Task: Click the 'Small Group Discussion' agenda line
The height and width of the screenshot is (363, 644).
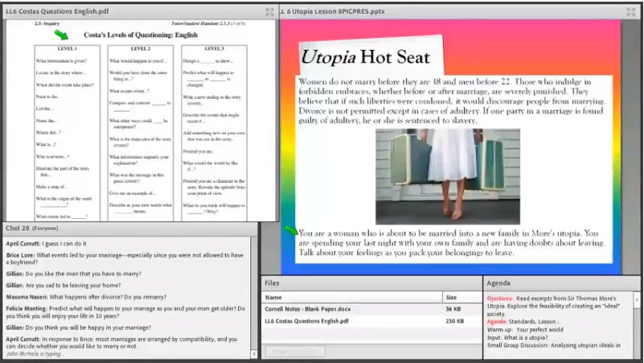Action: pyautogui.click(x=554, y=345)
